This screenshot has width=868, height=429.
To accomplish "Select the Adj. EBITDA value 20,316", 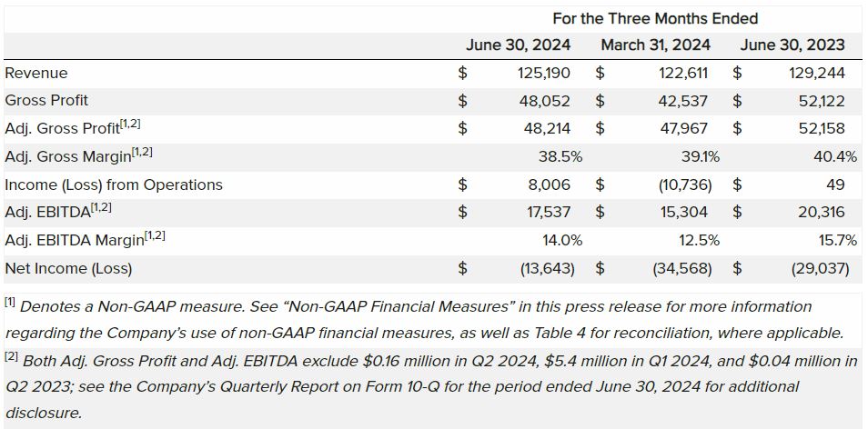I will (x=822, y=212).
